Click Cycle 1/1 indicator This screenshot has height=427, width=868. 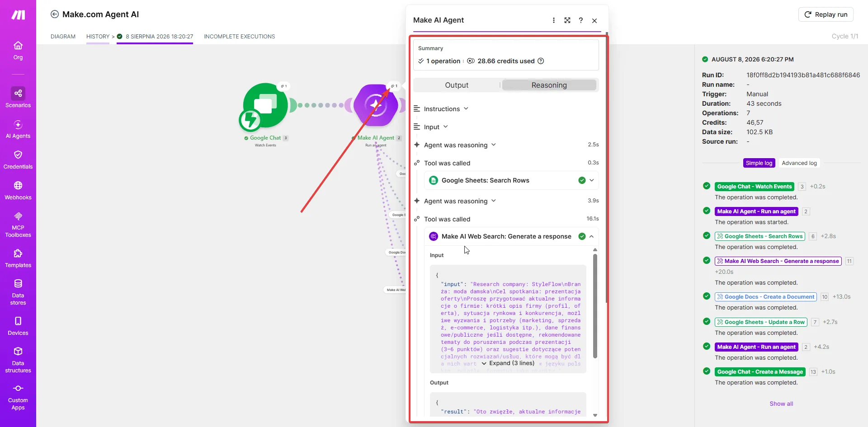click(844, 36)
